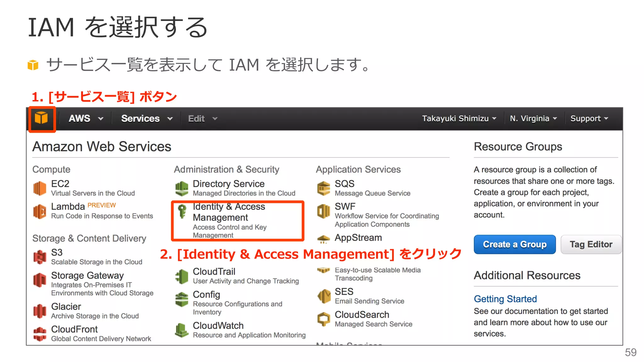Screen dimensions: 644x362
Task: Click 'Archive Storage in the Cloud' text
Action: [x=95, y=316]
